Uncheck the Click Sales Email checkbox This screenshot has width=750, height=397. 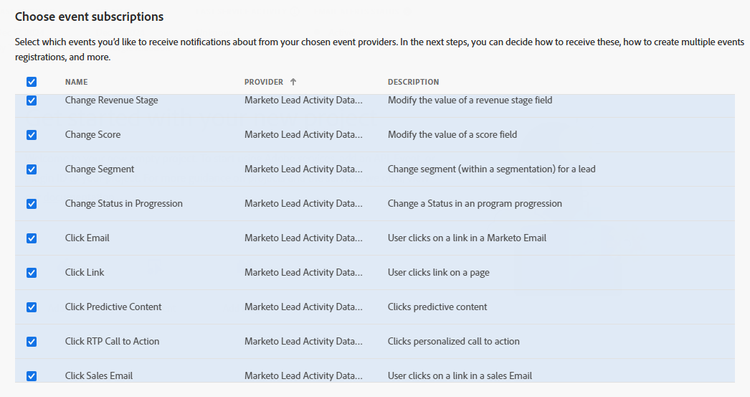(32, 376)
